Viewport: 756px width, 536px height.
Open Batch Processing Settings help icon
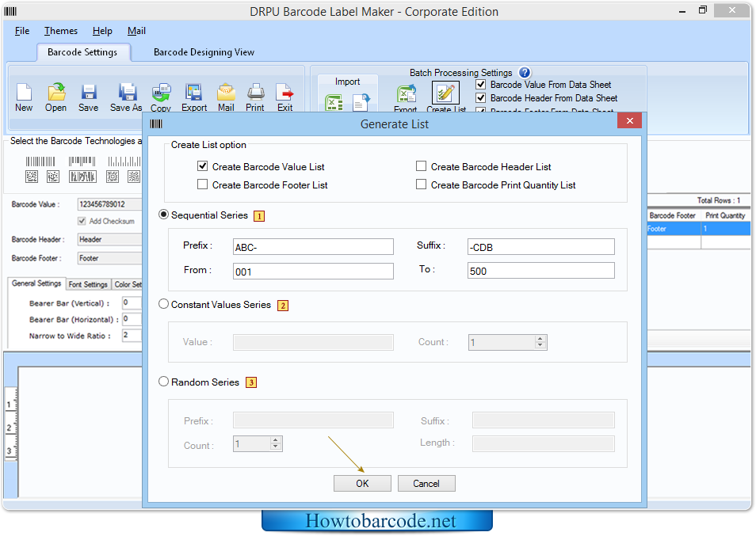coord(525,73)
